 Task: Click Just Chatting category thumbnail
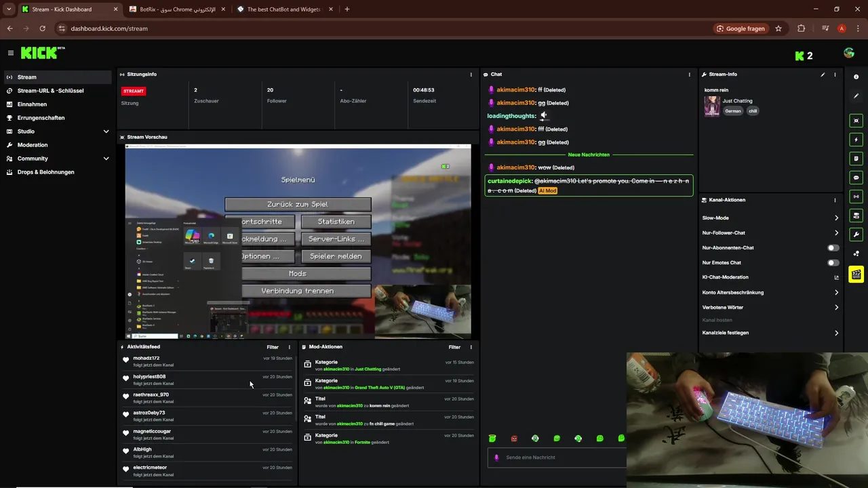(x=711, y=106)
